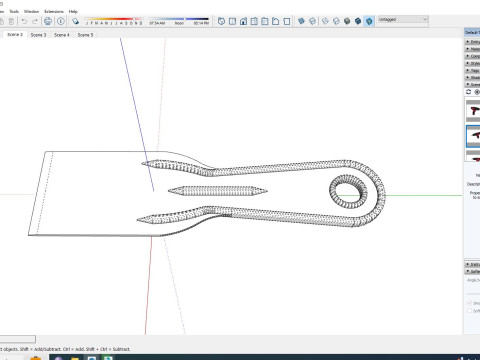The height and width of the screenshot is (360, 480).
Task: Expand the panel above Soften Edges
Action: tap(473, 264)
